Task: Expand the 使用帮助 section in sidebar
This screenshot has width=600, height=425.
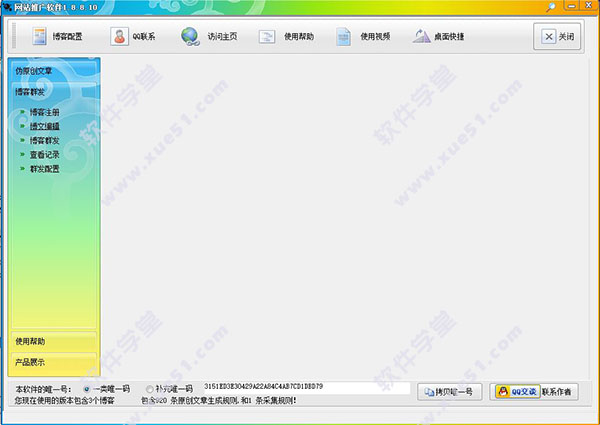Action: (x=54, y=341)
